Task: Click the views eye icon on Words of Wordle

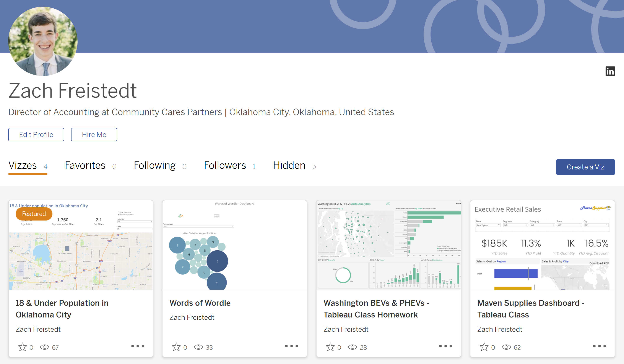Action: 198,347
